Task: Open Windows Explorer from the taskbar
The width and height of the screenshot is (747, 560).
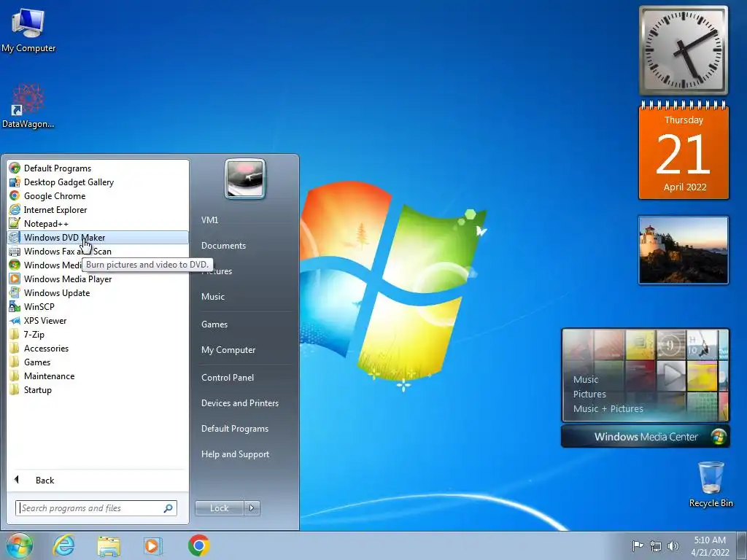Action: coord(109,545)
